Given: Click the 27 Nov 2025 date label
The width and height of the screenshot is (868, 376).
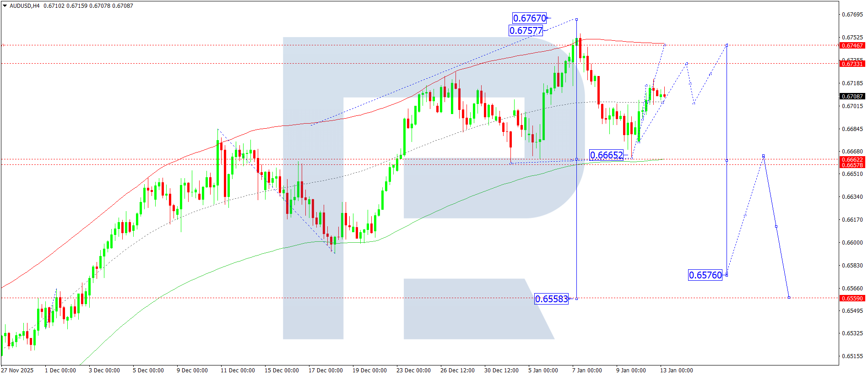Looking at the screenshot, I should coord(17,371).
